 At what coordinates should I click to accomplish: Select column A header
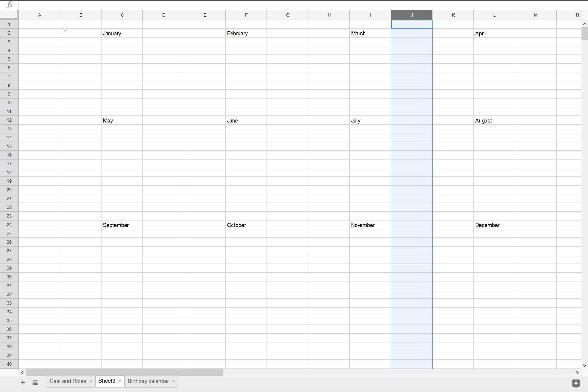coord(39,15)
